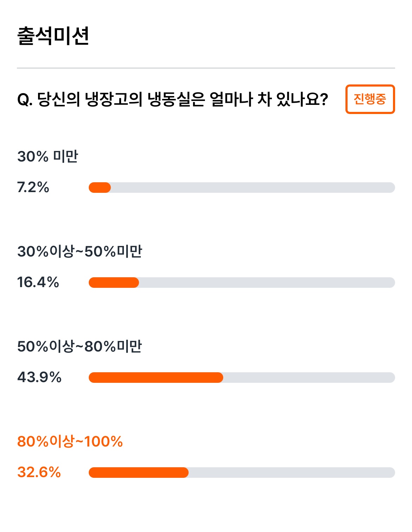Select the 출석미션 page title
Viewport: 412px width, 532px height.
click(53, 36)
